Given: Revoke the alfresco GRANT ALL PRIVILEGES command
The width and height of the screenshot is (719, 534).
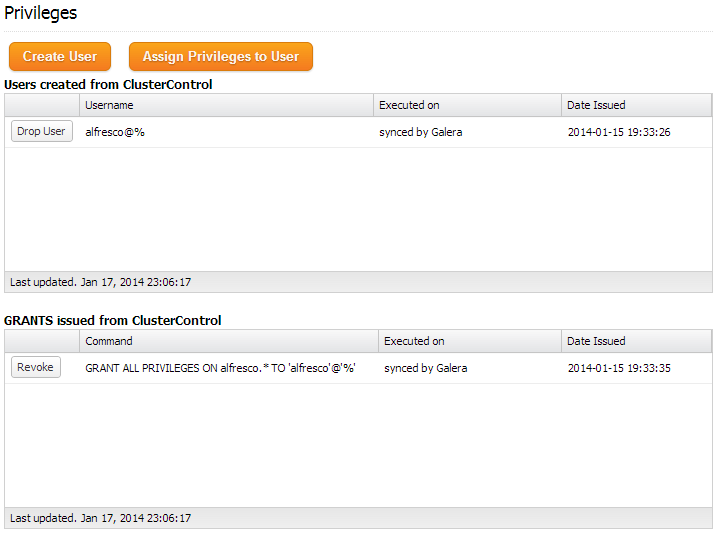Looking at the screenshot, I should [x=36, y=368].
